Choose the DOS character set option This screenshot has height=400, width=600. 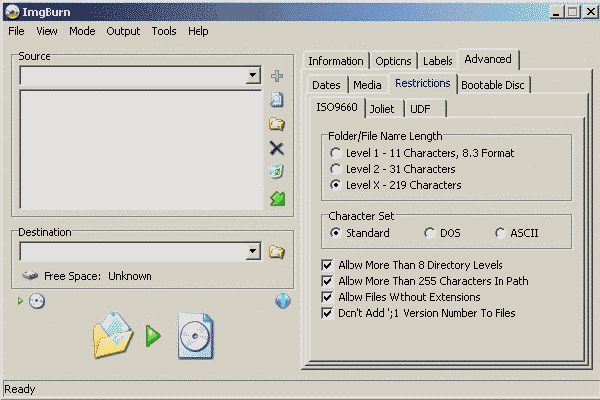pos(429,233)
